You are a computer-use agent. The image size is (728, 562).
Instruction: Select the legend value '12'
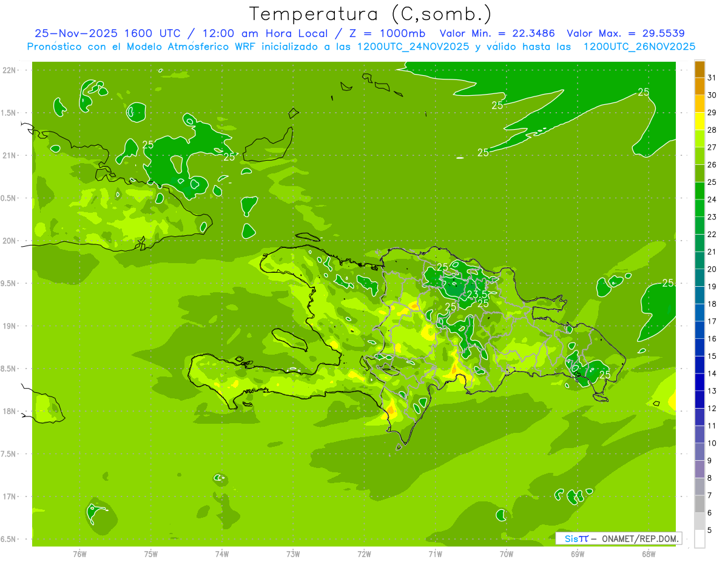(712, 408)
